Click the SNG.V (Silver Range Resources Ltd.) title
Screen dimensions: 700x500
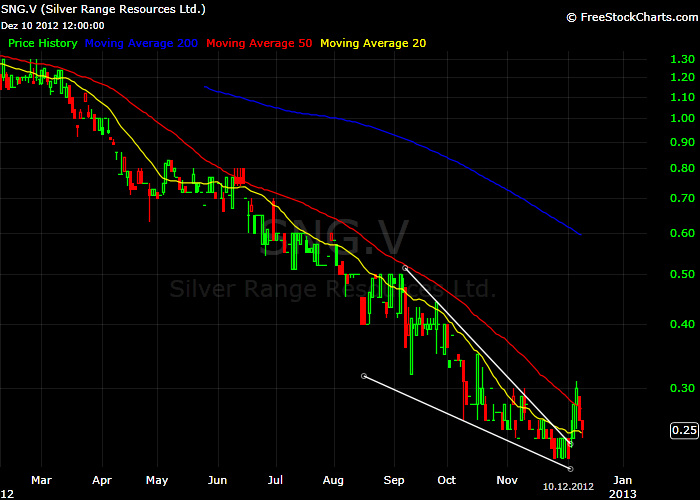tap(103, 9)
